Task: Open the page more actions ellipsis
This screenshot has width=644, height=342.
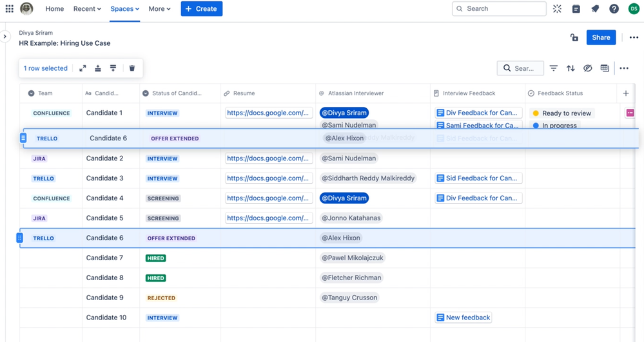Action: 634,37
